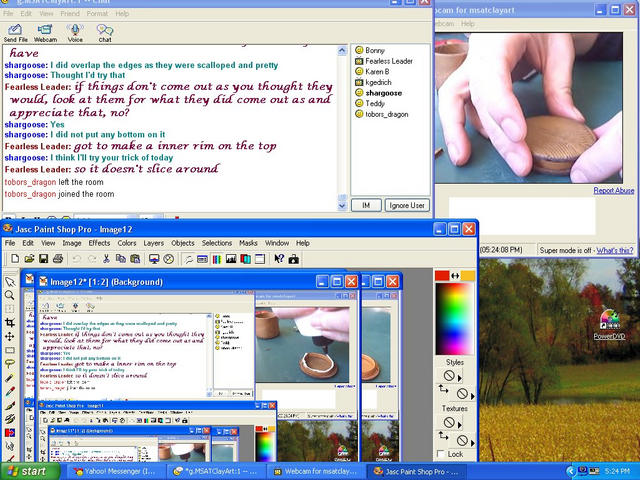Select the Zoom magnifier tool
This screenshot has height=480, width=640.
tap(10, 295)
